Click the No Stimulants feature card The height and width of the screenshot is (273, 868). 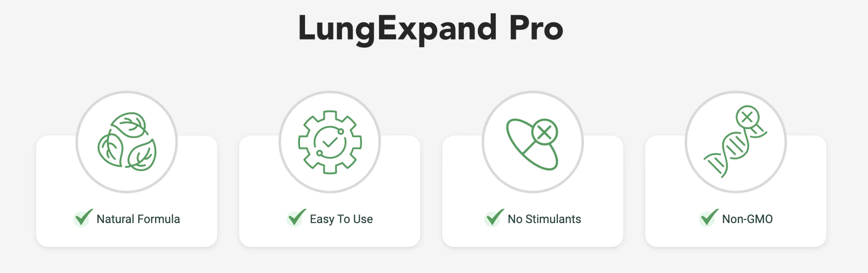pos(533,191)
